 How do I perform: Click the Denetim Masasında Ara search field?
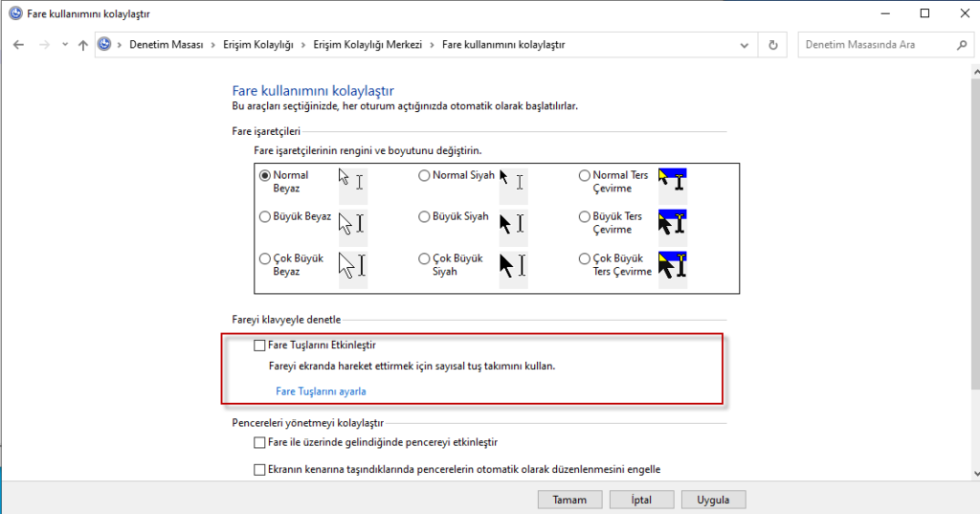[876, 45]
